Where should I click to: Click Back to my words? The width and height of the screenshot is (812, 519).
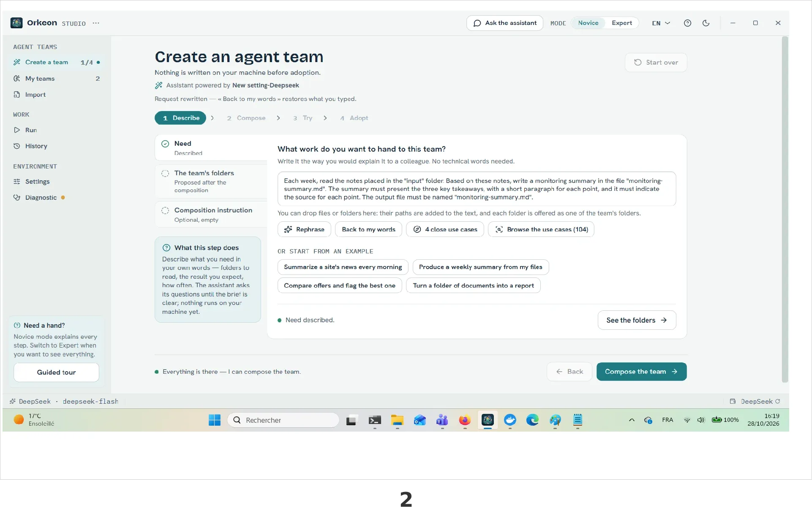click(368, 229)
